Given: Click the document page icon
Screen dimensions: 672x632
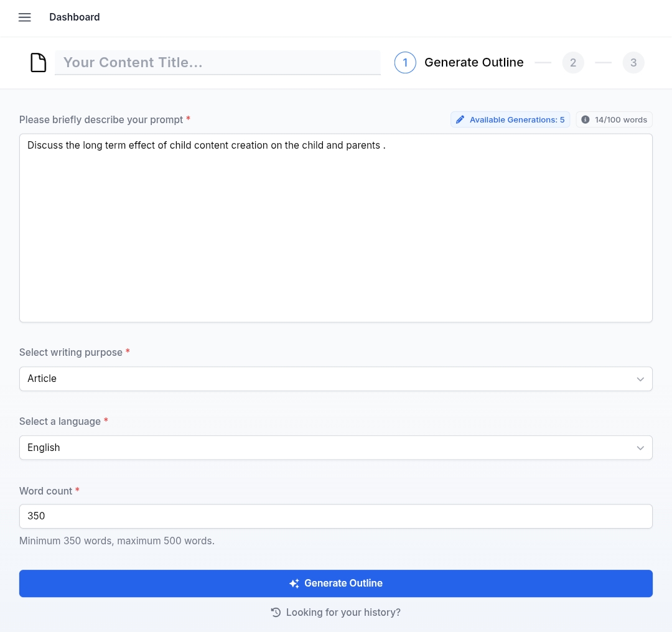Looking at the screenshot, I should click(38, 63).
